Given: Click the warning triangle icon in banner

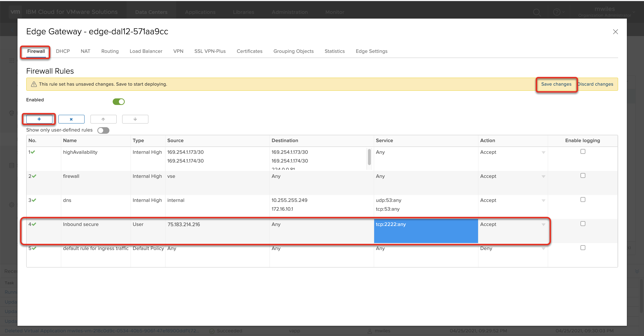Looking at the screenshot, I should [34, 84].
